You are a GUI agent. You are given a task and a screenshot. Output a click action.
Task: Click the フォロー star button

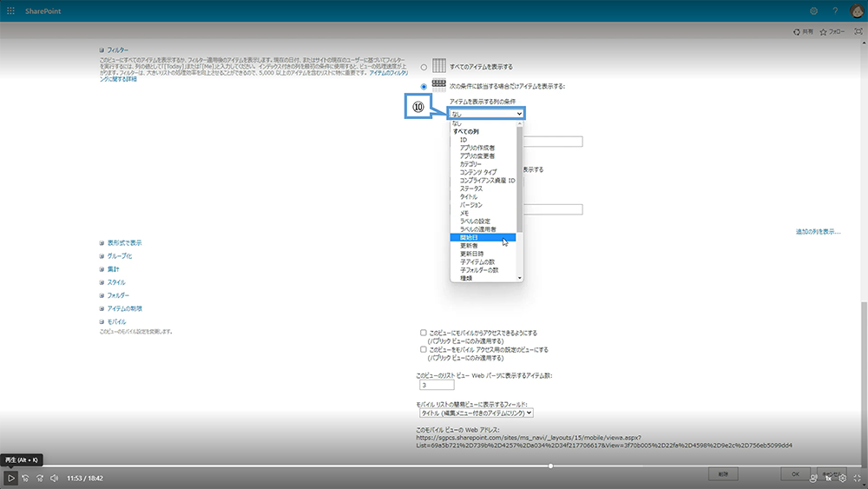832,31
